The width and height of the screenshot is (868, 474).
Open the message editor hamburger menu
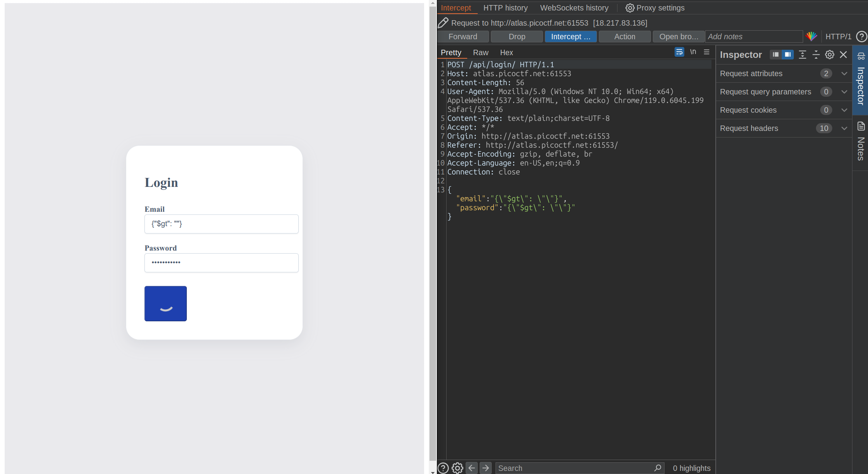pyautogui.click(x=707, y=52)
